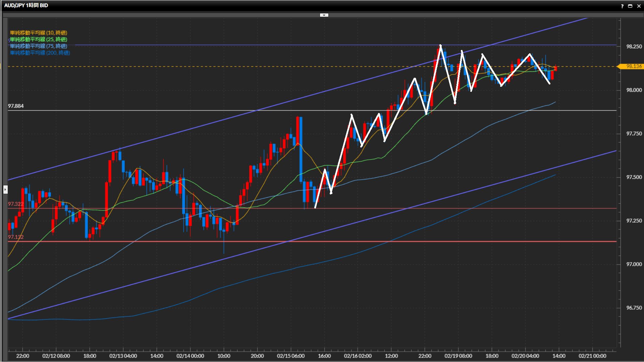Click the 97.000 price axis label
Viewport: 644px width, 362px height.
(634, 264)
